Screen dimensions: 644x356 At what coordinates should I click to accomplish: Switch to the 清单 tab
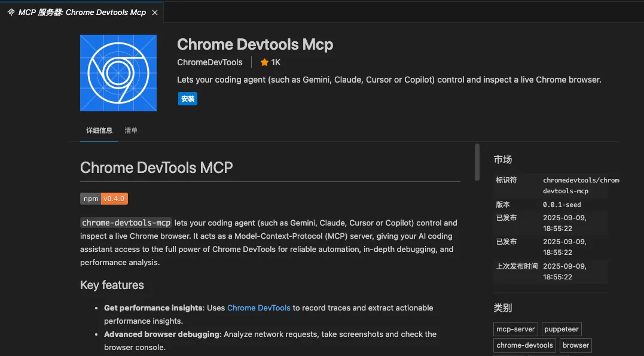click(x=131, y=130)
